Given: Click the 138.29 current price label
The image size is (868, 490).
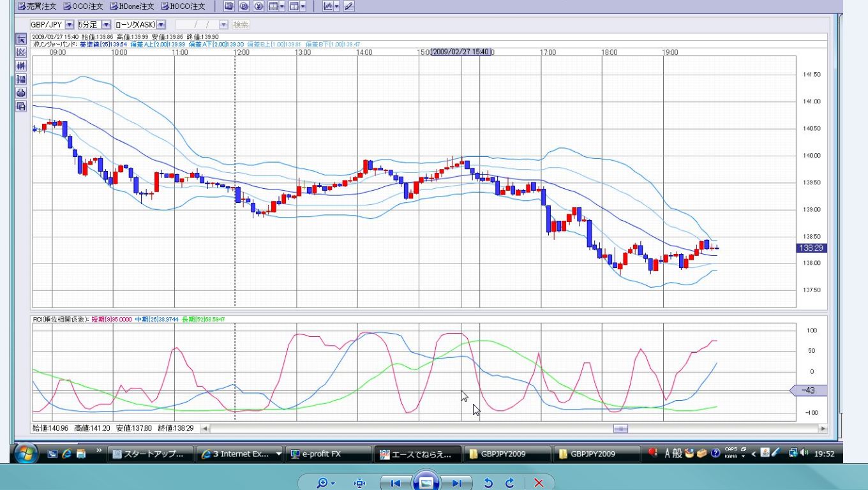Looking at the screenshot, I should (812, 248).
